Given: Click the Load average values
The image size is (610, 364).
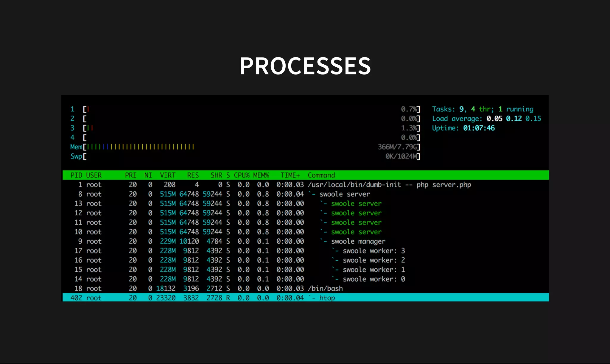Looking at the screenshot, I should point(514,119).
